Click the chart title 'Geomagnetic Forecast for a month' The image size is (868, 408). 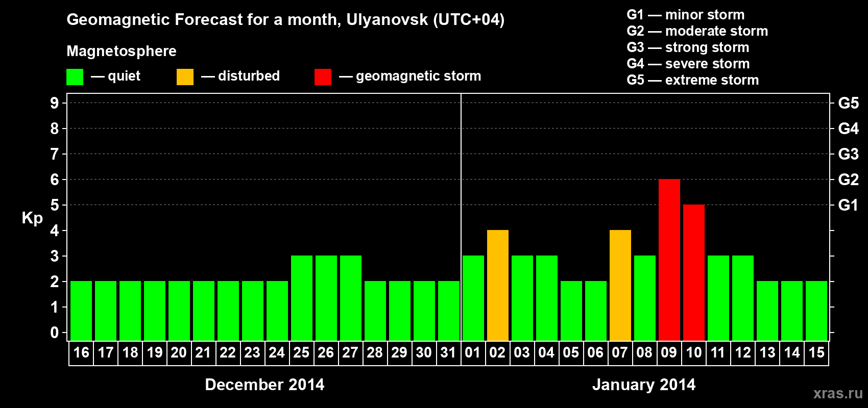(204, 20)
